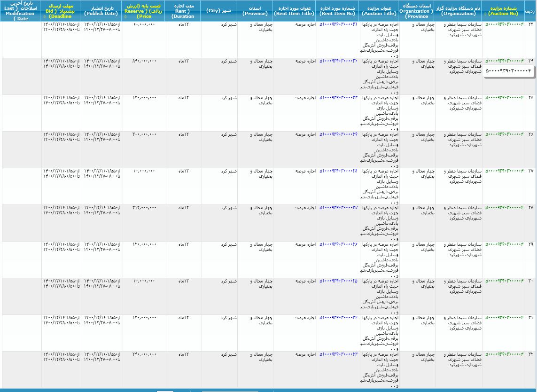The image size is (537, 392).
Task: Select the Rent Item No column header
Action: click(338, 11)
